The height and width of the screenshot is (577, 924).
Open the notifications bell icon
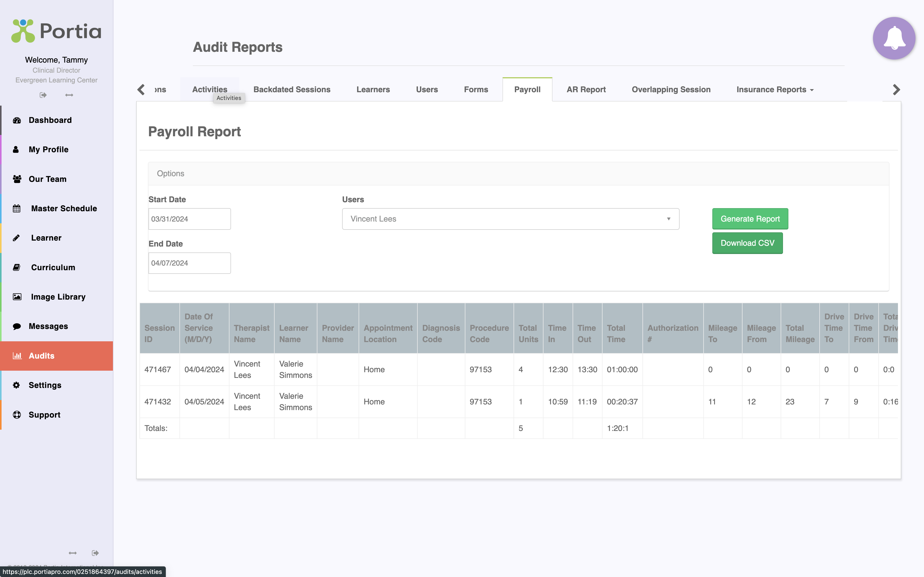pos(894,38)
